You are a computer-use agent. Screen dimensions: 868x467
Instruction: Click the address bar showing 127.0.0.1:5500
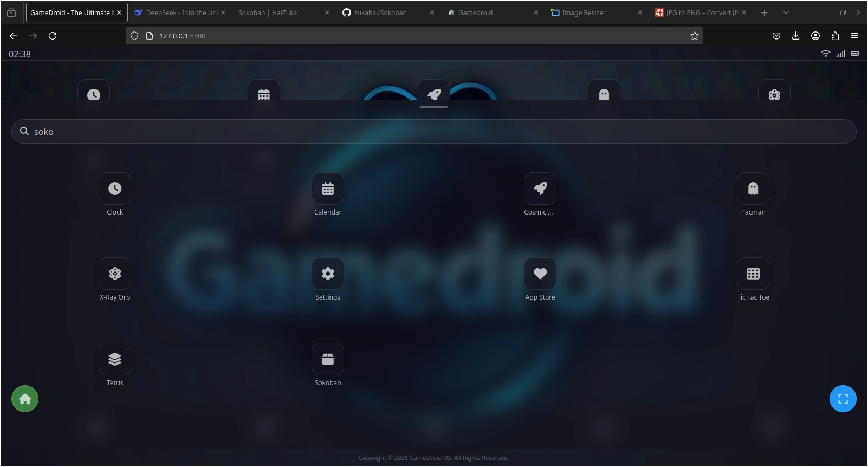click(x=414, y=36)
